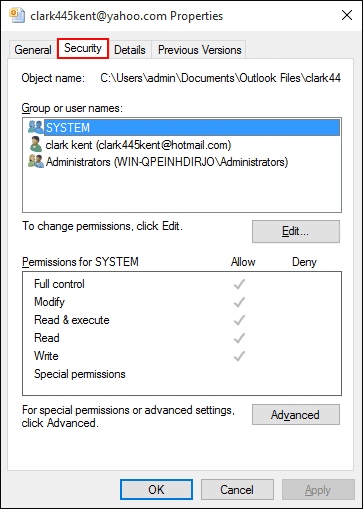The image size is (363, 509).
Task: Click the SYSTEM group icon
Action: click(x=36, y=127)
